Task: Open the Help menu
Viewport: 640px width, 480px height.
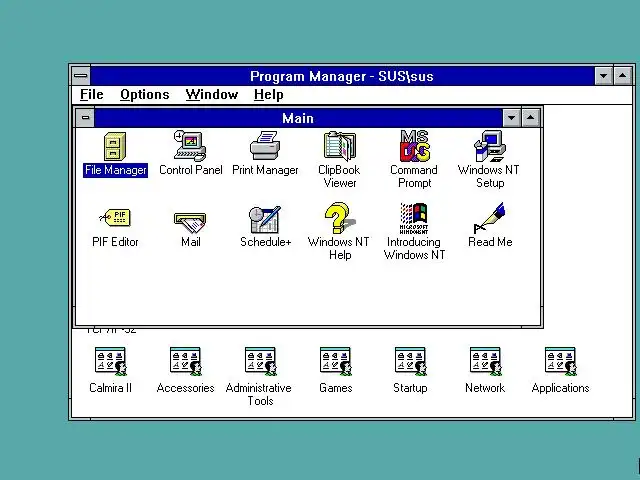Action: click(268, 95)
